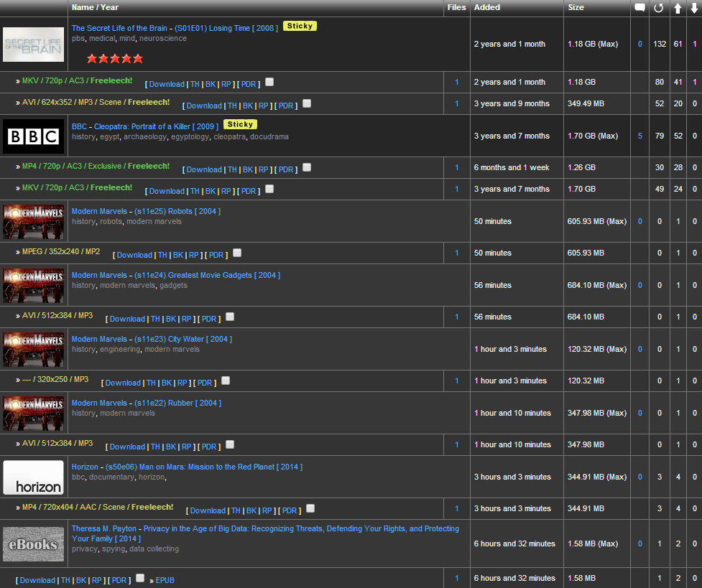Filter by the "engineering" tag
Image resolution: width=702 pixels, height=588 pixels.
pos(120,350)
